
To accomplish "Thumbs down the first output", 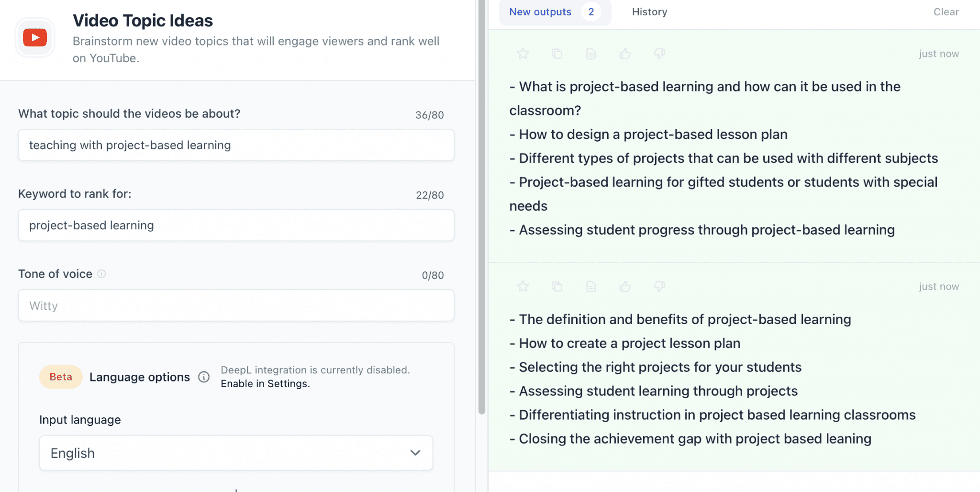I will pyautogui.click(x=659, y=54).
